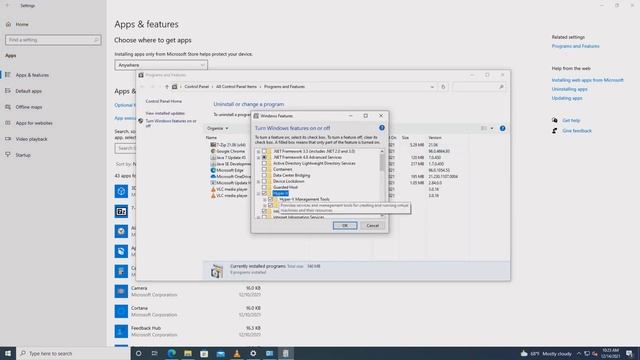
Task: Open Microsoft Store from the taskbar
Action: coord(204,353)
